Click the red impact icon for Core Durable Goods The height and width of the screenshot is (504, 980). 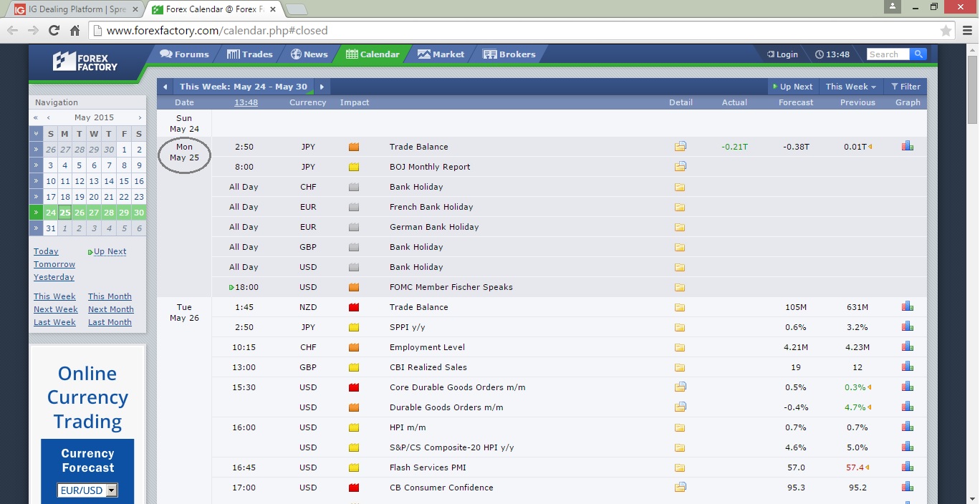[x=353, y=387]
